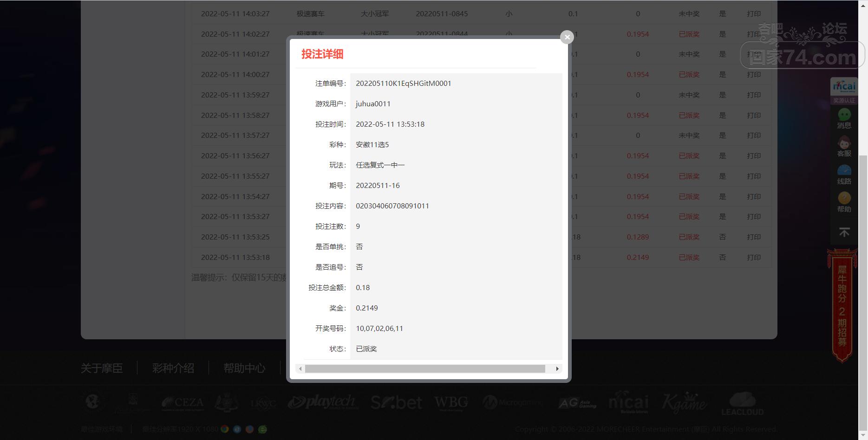Image resolution: width=868 pixels, height=440 pixels.
Task: Click the LEACLOUD logo in footer
Action: pos(742,403)
